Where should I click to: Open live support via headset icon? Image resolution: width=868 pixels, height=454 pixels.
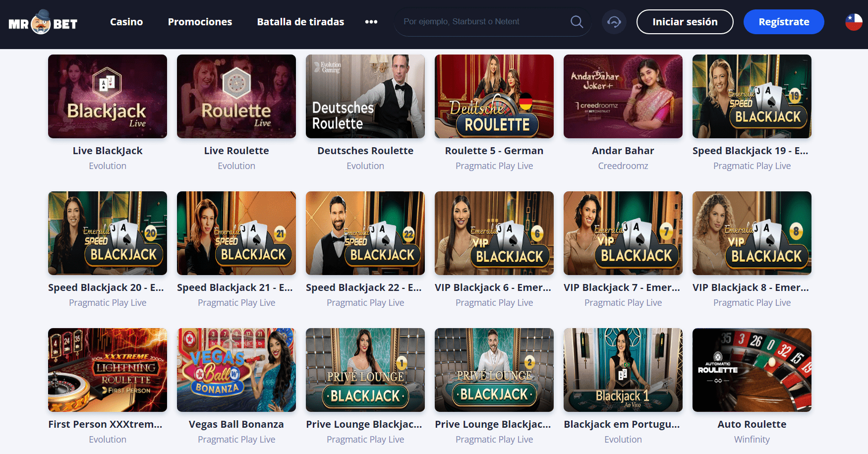pos(614,21)
